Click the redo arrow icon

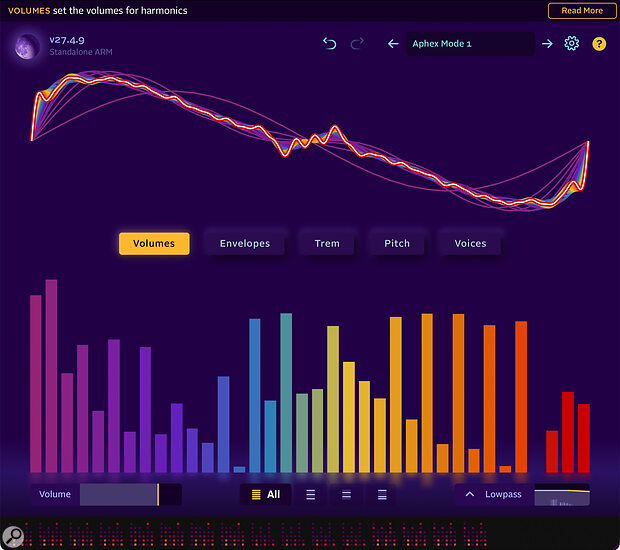[357, 43]
